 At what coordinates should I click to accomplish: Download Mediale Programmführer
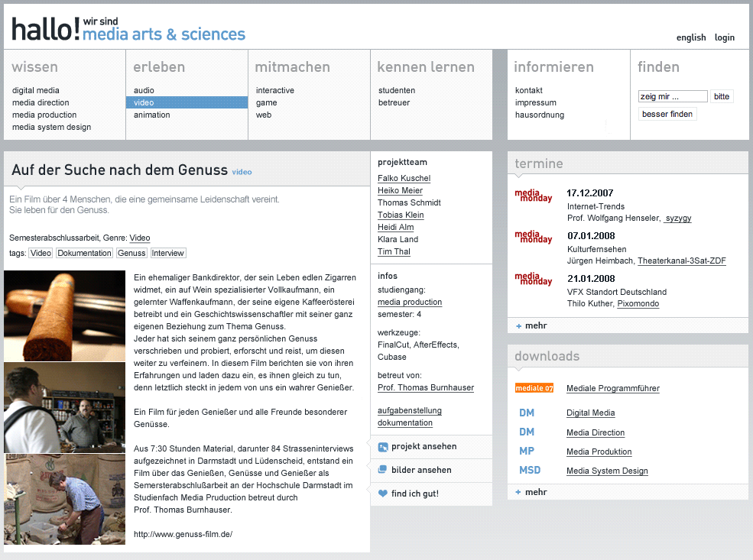click(613, 388)
